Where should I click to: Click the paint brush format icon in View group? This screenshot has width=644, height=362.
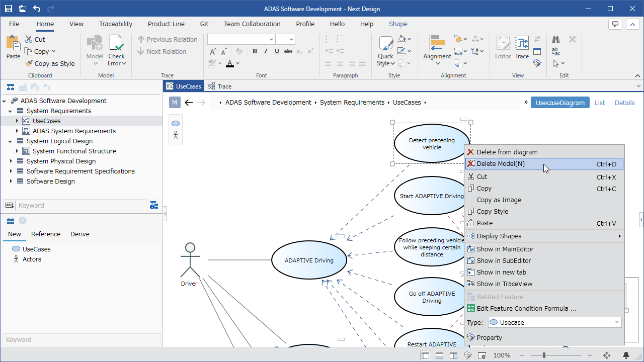[537, 63]
